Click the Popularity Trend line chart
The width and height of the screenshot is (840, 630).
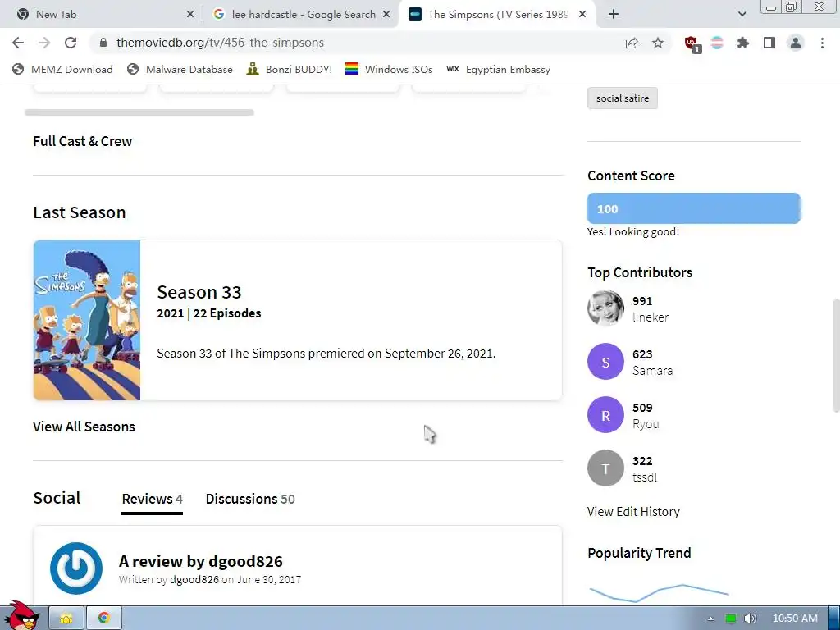tap(659, 594)
